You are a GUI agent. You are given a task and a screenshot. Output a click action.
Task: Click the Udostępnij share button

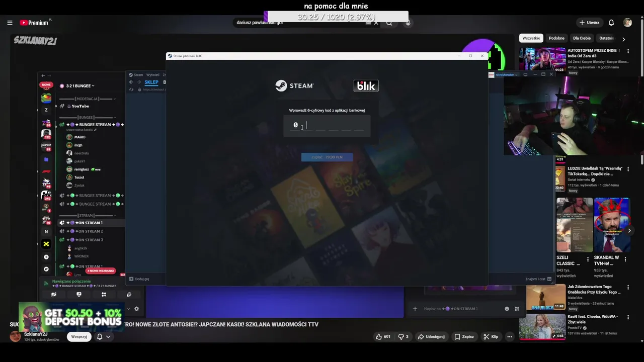pos(431,336)
